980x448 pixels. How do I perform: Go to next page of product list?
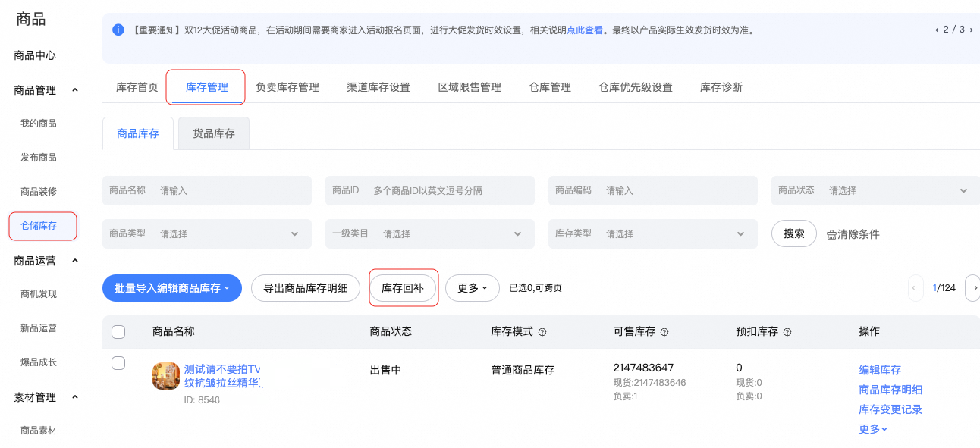[973, 288]
